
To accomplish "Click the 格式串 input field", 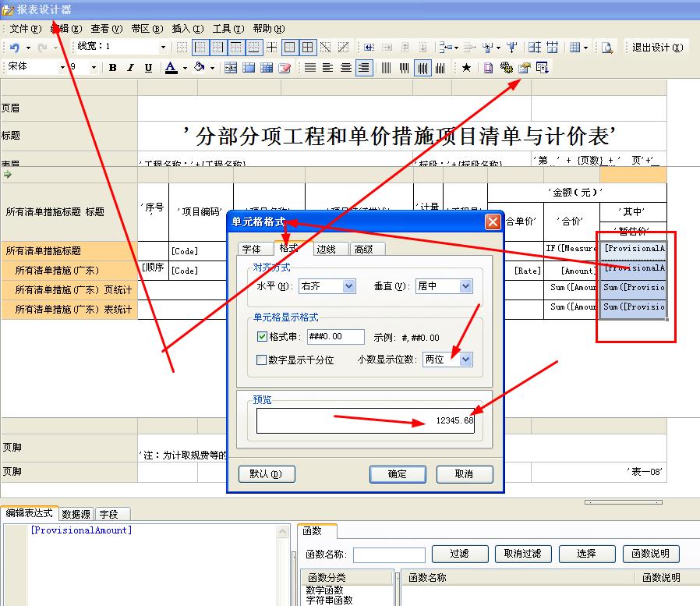I will [335, 337].
